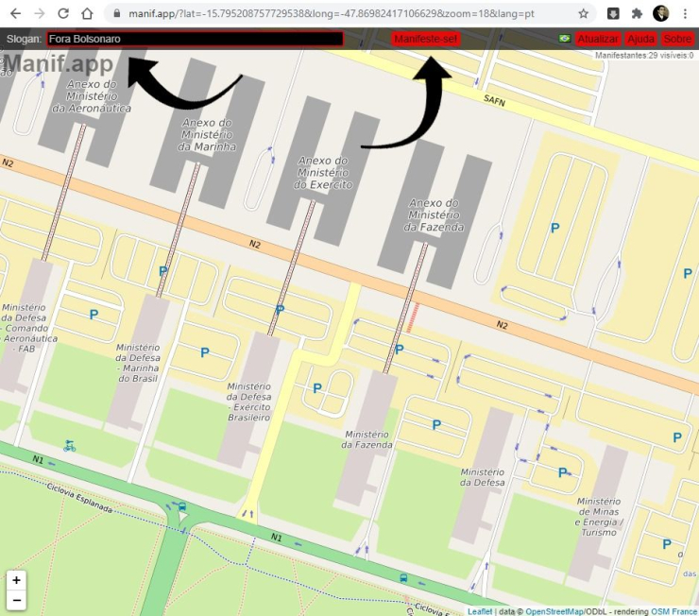Image resolution: width=699 pixels, height=616 pixels.
Task: Click the Ministério da Defesa - Exército Brasileiro label
Action: point(248,402)
